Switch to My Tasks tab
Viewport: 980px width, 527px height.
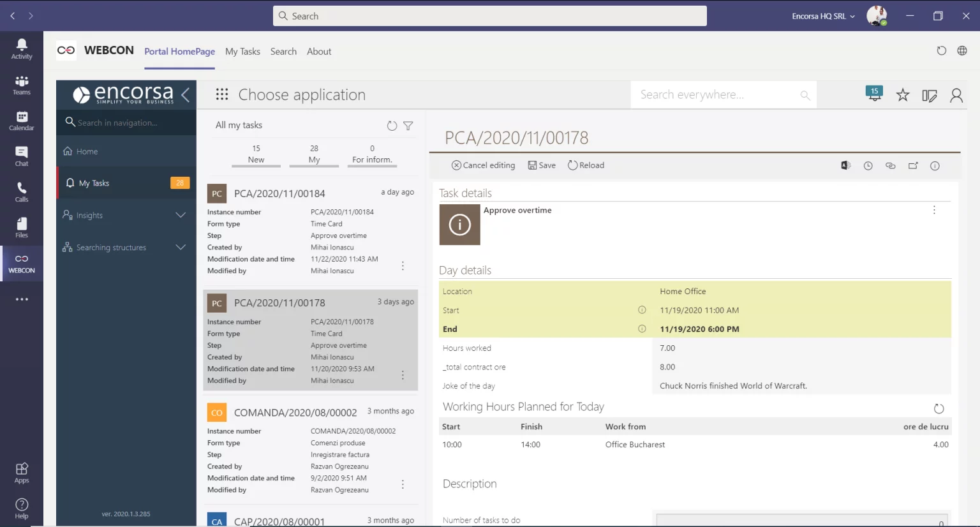pyautogui.click(x=242, y=52)
